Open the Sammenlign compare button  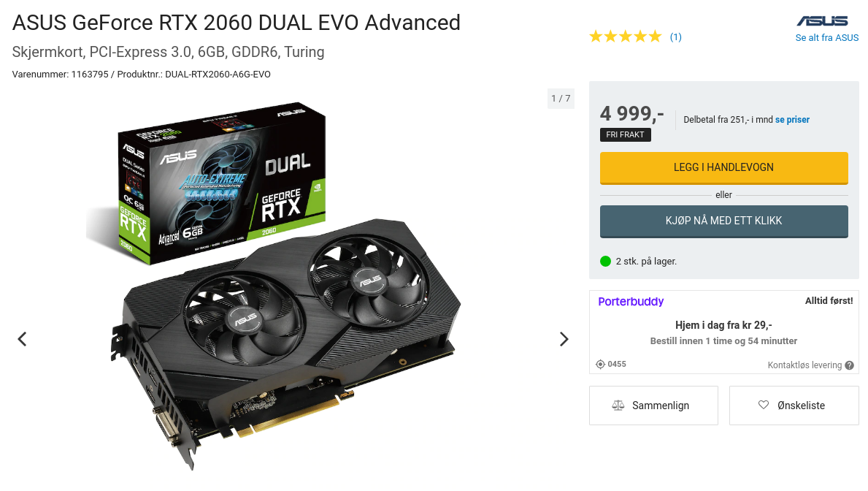[x=653, y=406]
